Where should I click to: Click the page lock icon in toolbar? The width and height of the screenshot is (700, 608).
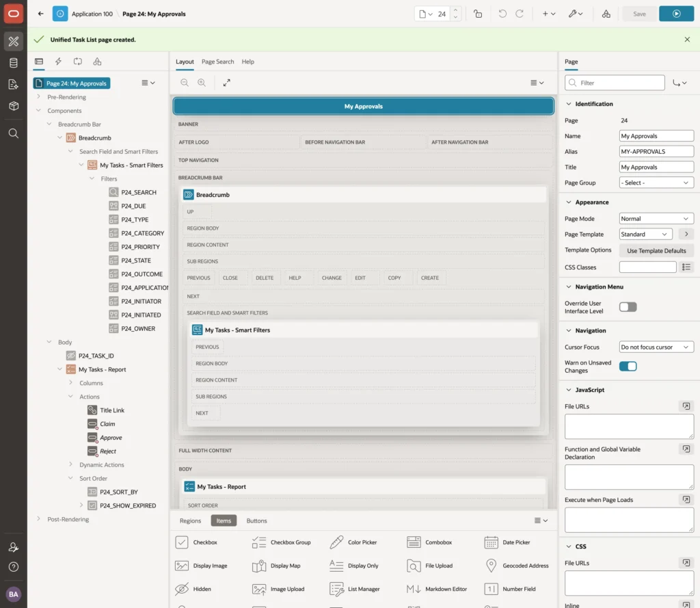click(x=478, y=14)
